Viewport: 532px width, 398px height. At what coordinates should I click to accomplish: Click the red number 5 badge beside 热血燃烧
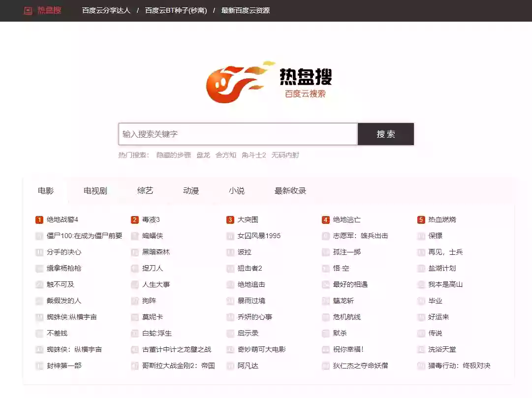point(421,219)
